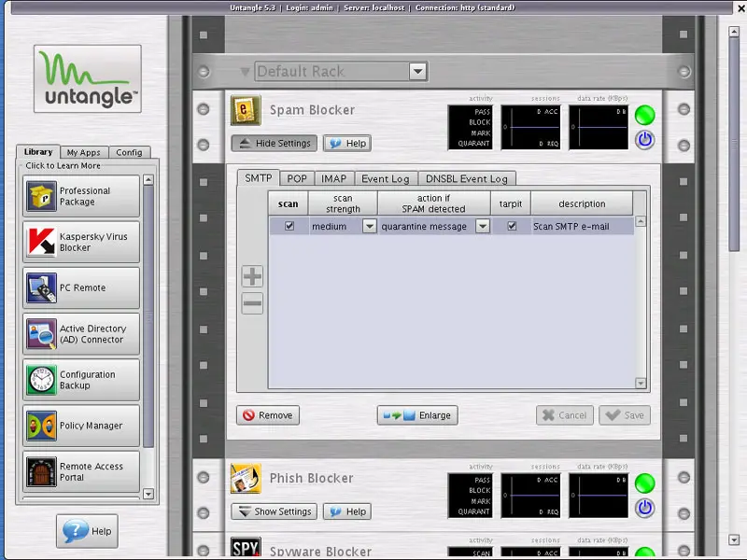View the Phish Blocker activity display

pyautogui.click(x=471, y=496)
